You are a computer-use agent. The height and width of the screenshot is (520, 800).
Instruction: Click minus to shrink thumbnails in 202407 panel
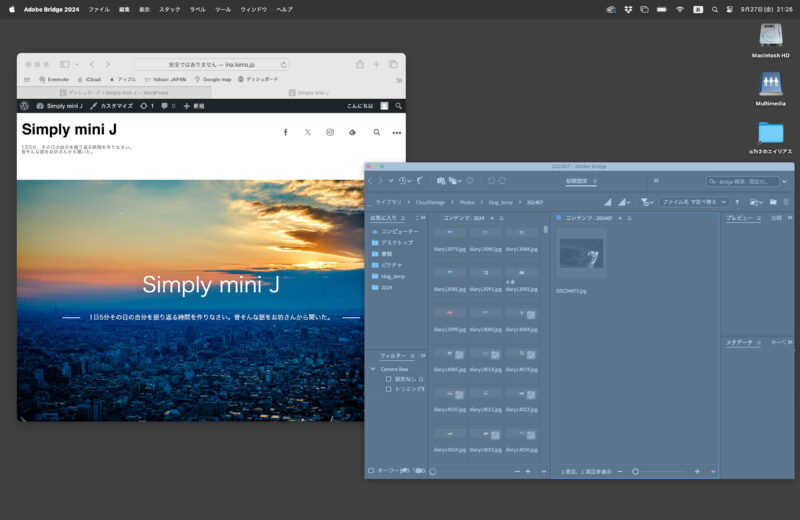coord(619,472)
